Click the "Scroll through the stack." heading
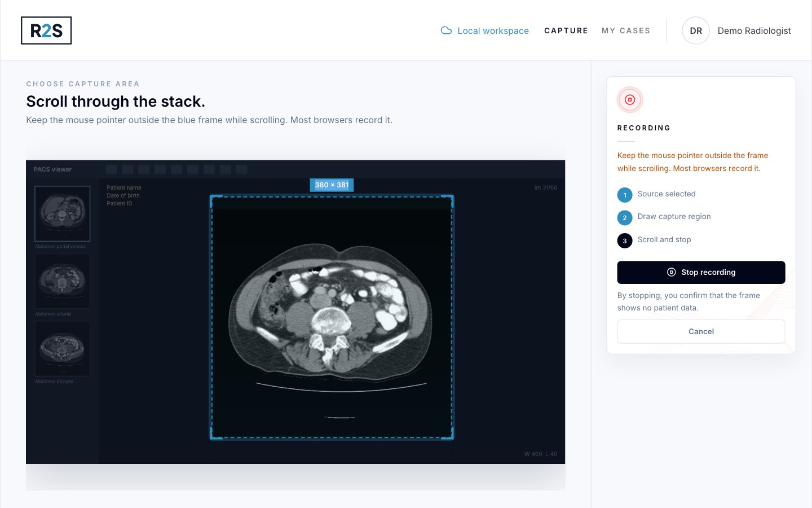The width and height of the screenshot is (812, 508). coord(116,101)
